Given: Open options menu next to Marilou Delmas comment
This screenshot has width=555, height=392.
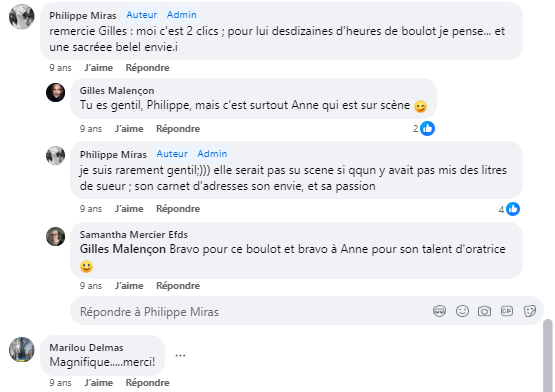Looking at the screenshot, I should click(180, 355).
